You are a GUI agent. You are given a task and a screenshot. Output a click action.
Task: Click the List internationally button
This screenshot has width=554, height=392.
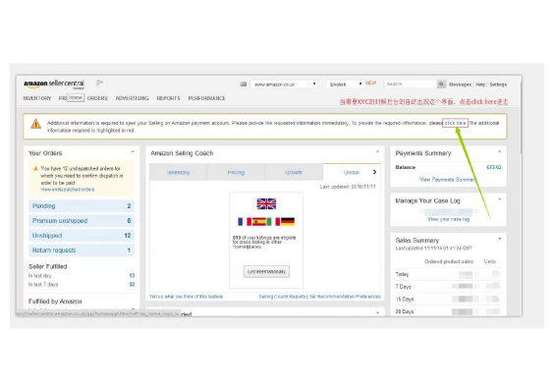266,271
